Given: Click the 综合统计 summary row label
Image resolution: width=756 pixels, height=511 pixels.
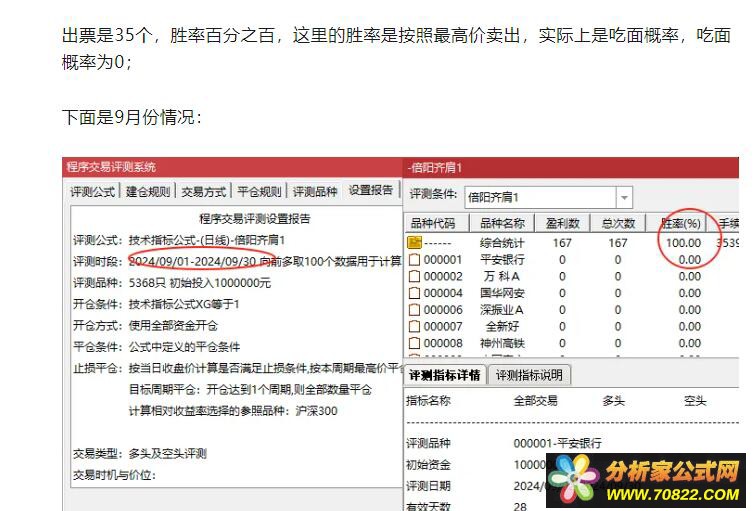Looking at the screenshot, I should point(502,243).
